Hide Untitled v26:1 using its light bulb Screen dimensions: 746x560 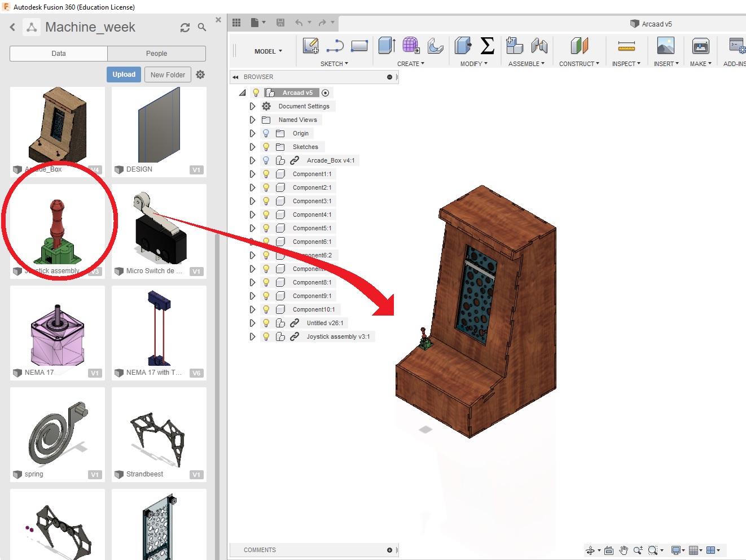coord(266,323)
